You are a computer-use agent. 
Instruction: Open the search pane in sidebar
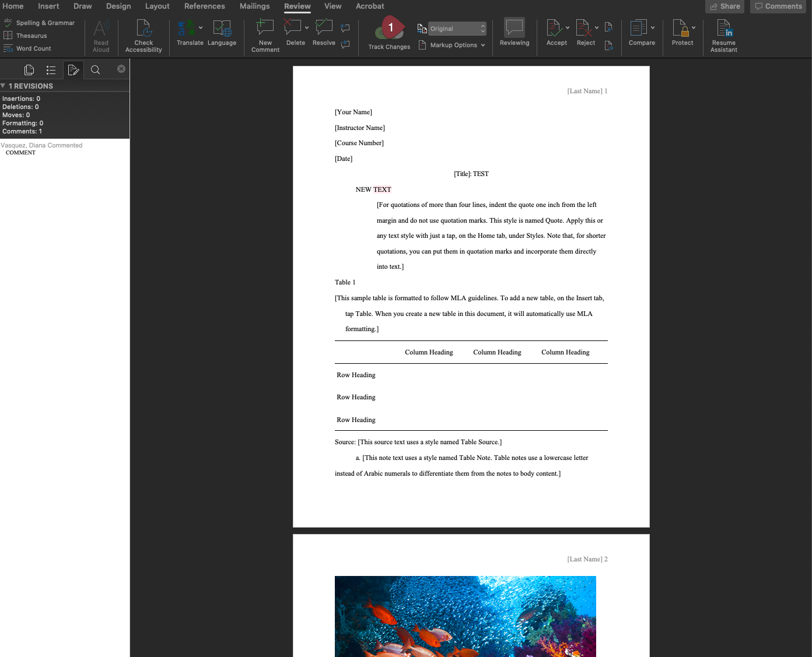point(96,70)
